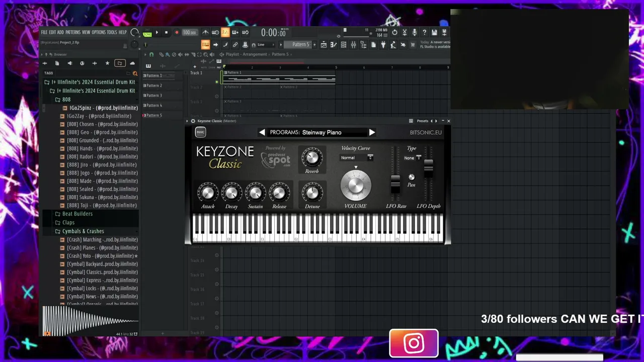
Task: Open the tempo tapper icon
Action: pos(393,44)
